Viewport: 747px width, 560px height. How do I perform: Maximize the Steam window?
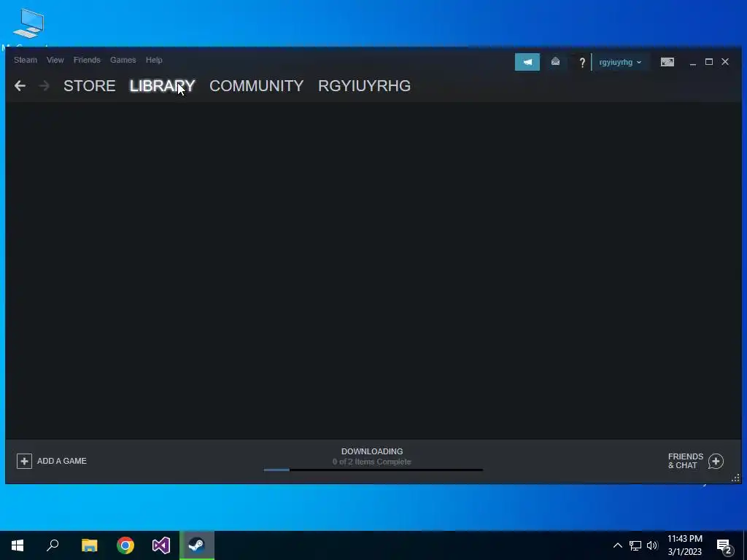(709, 62)
